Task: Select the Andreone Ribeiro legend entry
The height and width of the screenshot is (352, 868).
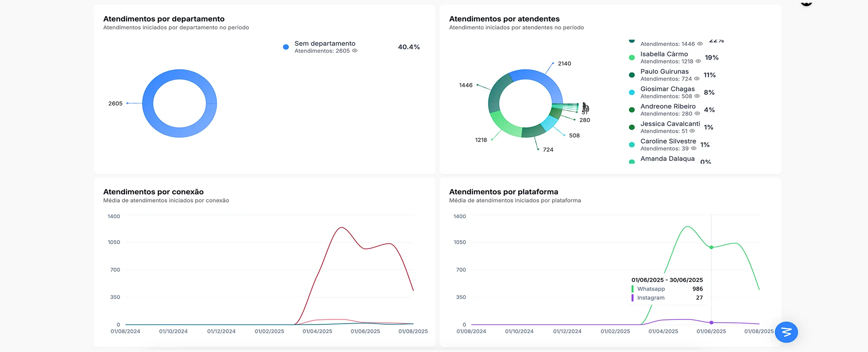Action: [x=668, y=106]
